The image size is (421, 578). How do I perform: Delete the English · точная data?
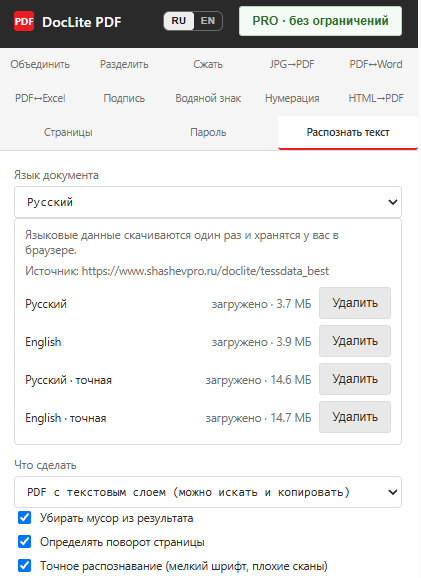pos(355,417)
